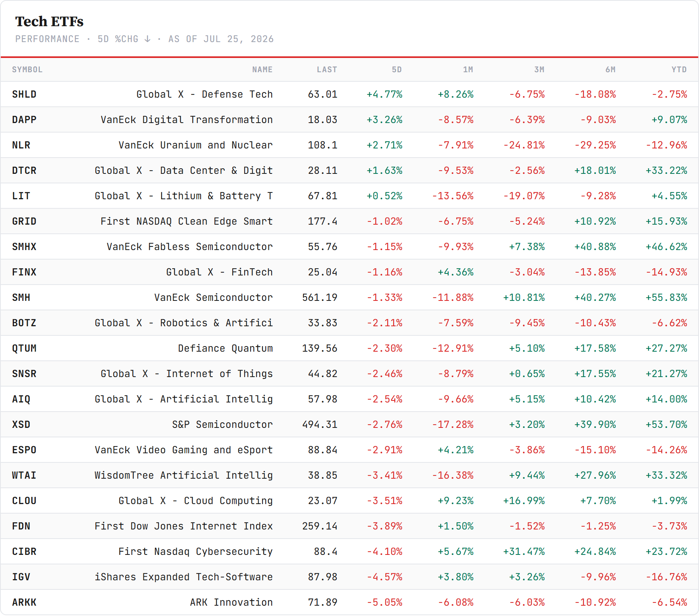Click ARKK 5D change -5.05%

coord(384,603)
